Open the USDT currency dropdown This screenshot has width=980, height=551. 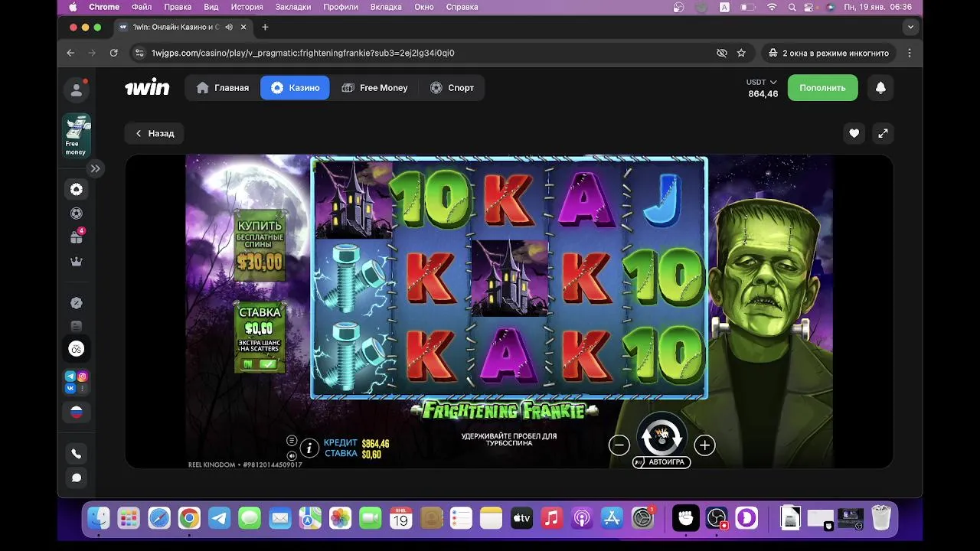(762, 82)
